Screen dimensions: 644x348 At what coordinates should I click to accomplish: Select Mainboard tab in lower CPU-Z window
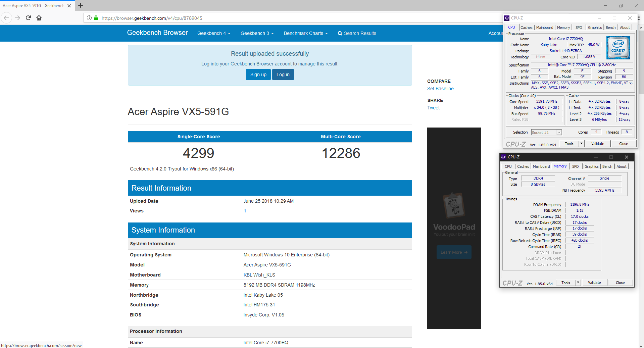point(541,166)
